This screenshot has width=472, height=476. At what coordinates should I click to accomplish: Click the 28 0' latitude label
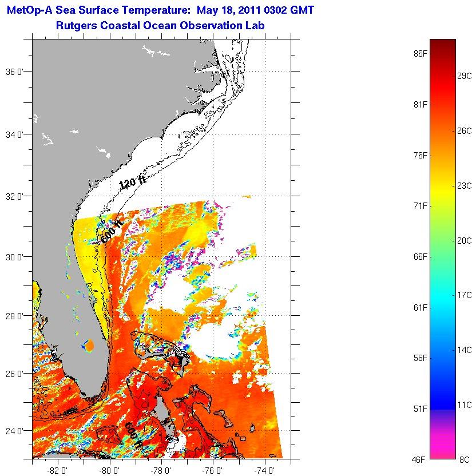[14, 316]
